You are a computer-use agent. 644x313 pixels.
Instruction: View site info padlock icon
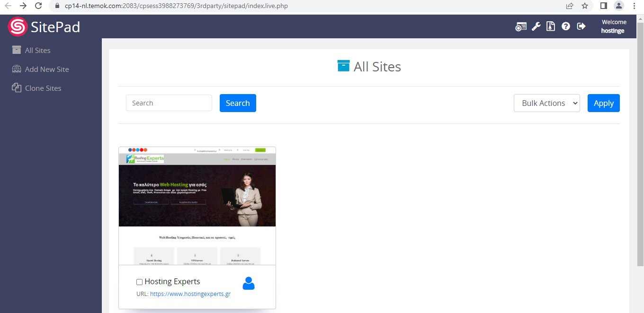pyautogui.click(x=57, y=6)
